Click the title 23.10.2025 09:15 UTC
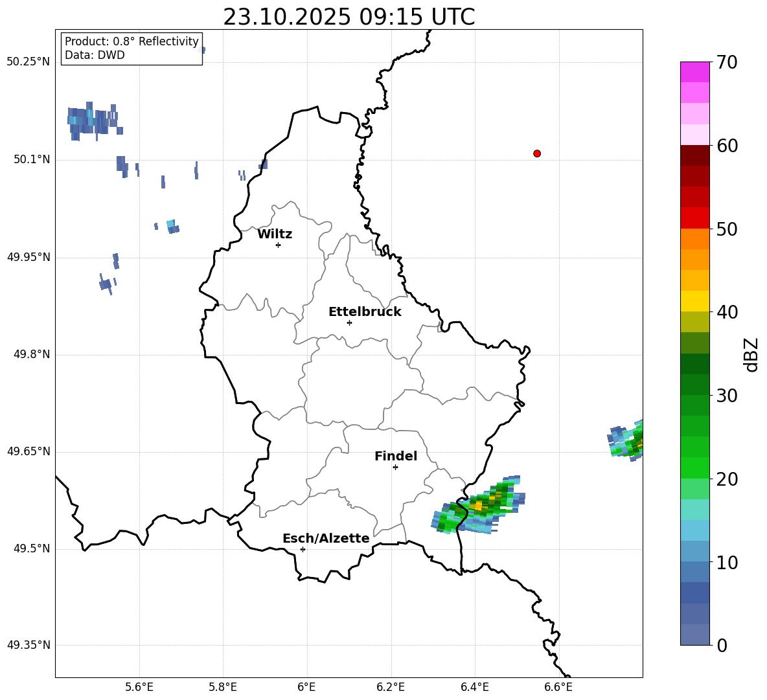 [x=349, y=17]
